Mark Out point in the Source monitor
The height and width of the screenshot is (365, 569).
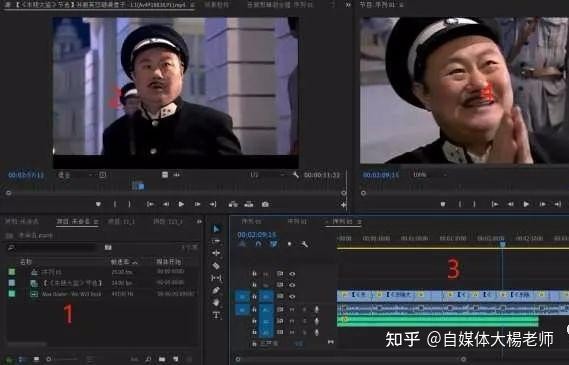tap(130, 204)
